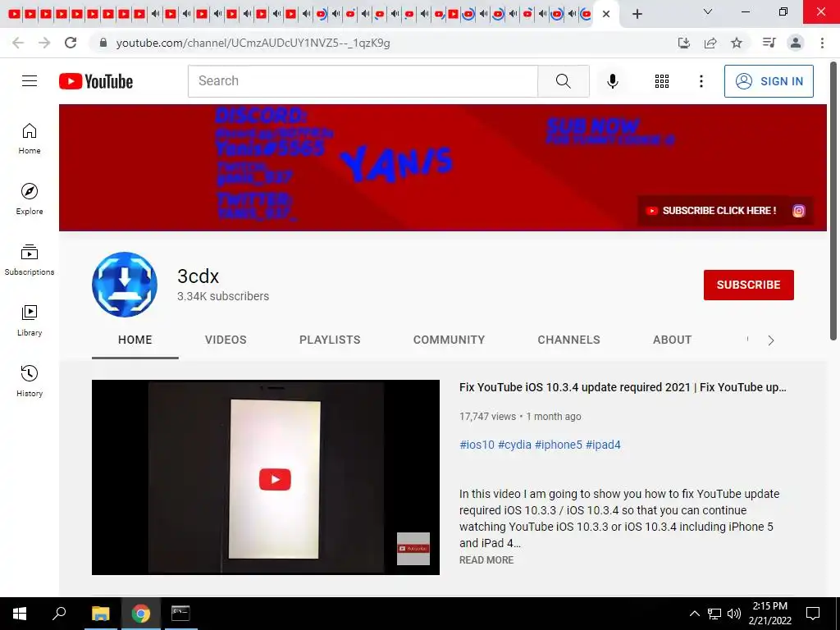Open Library in the left sidebar
The image size is (840, 630).
tap(30, 321)
